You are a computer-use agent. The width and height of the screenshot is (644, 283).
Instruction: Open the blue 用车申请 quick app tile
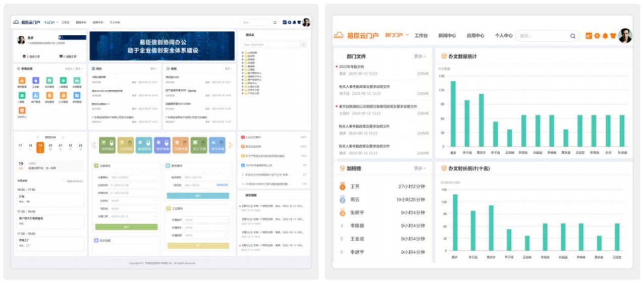(x=217, y=145)
